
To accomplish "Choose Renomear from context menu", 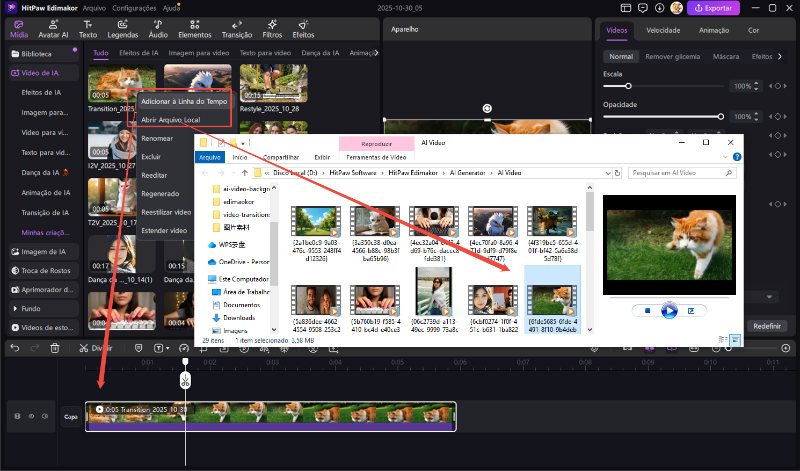I will (x=157, y=138).
